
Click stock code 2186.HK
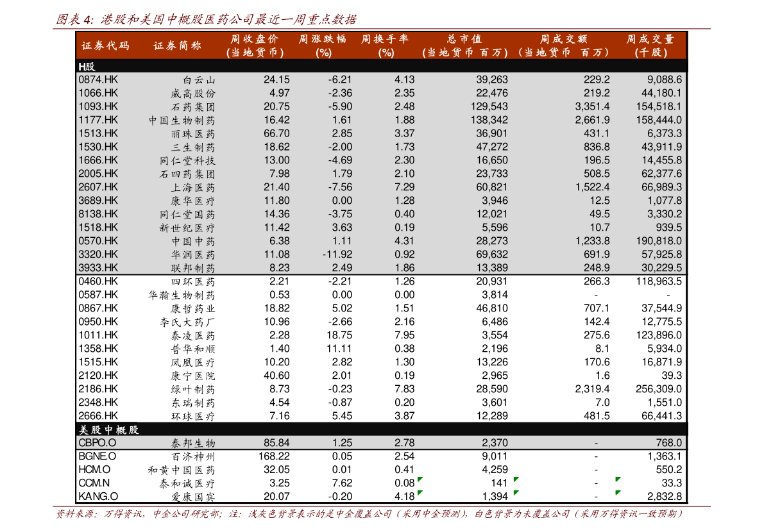coord(98,389)
